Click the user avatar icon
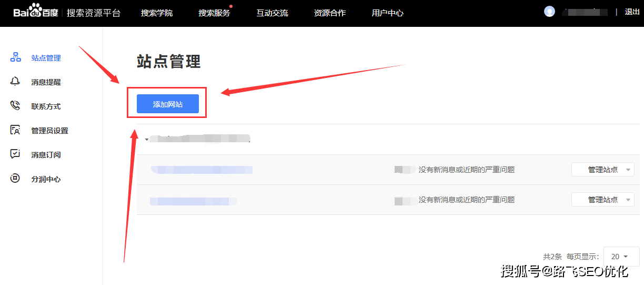The image size is (644, 285). point(549,12)
